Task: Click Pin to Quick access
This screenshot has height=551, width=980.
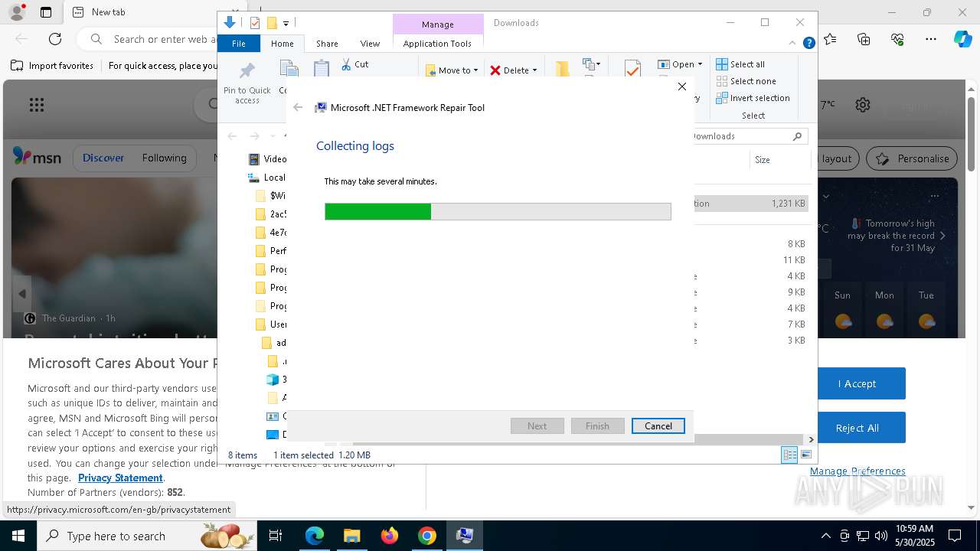Action: (247, 83)
